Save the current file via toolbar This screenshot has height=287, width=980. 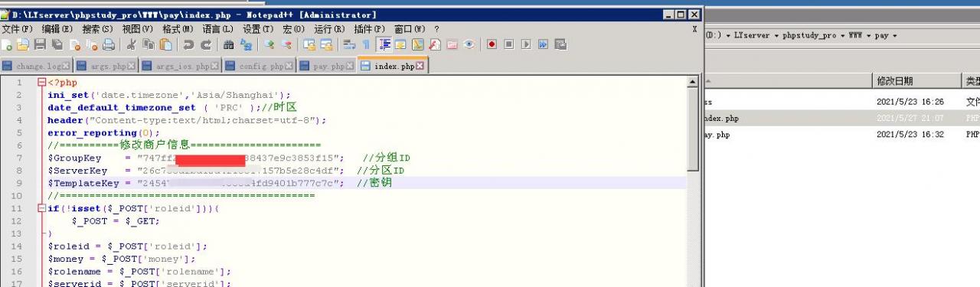pos(40,44)
